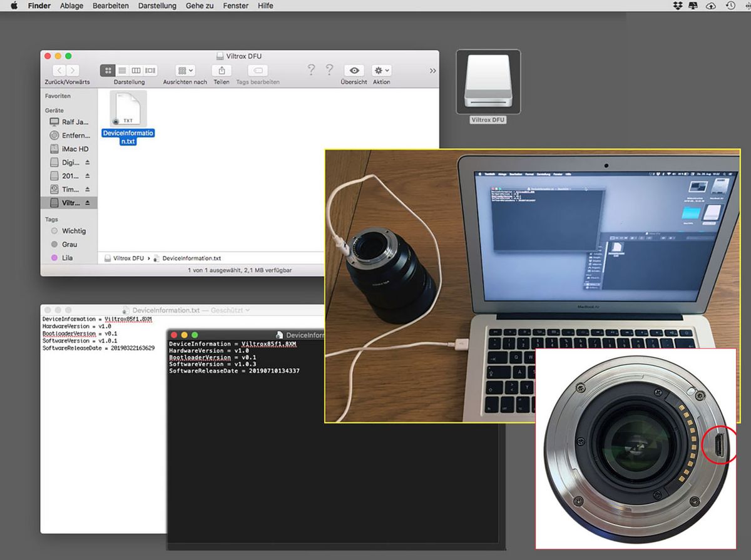
Task: Click the cloud upload menu bar icon
Action: coord(710,6)
